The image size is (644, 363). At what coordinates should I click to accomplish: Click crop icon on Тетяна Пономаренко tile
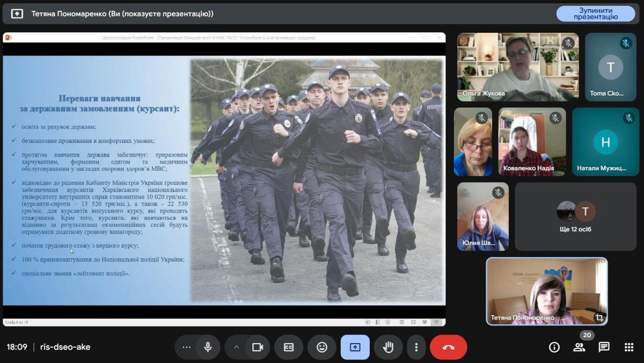599,317
